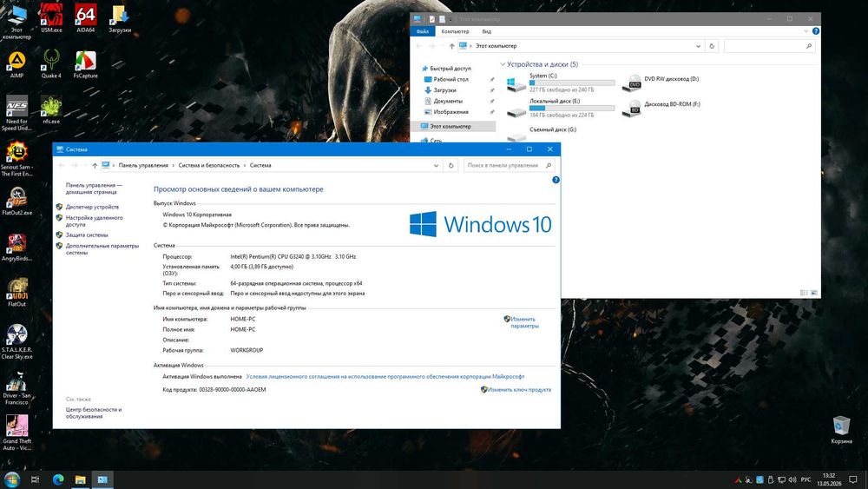
Task: Open the Файл tab in Explorer
Action: click(x=423, y=31)
